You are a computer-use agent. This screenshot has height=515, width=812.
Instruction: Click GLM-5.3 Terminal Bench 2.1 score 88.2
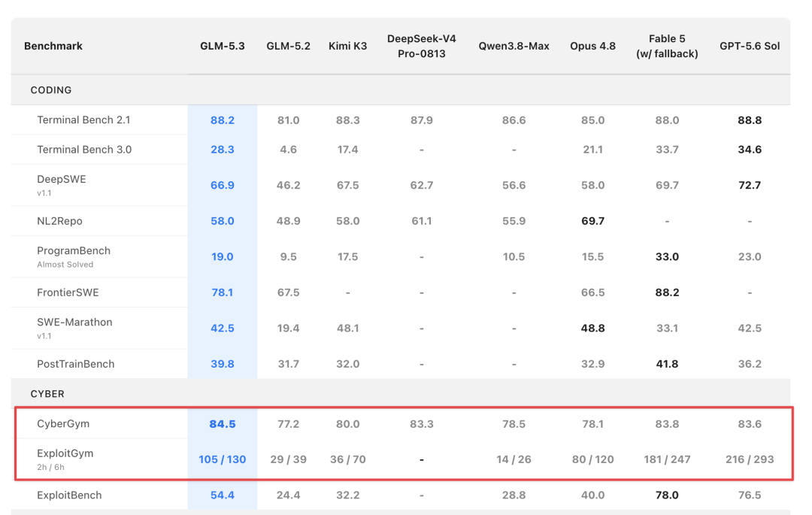click(x=222, y=120)
